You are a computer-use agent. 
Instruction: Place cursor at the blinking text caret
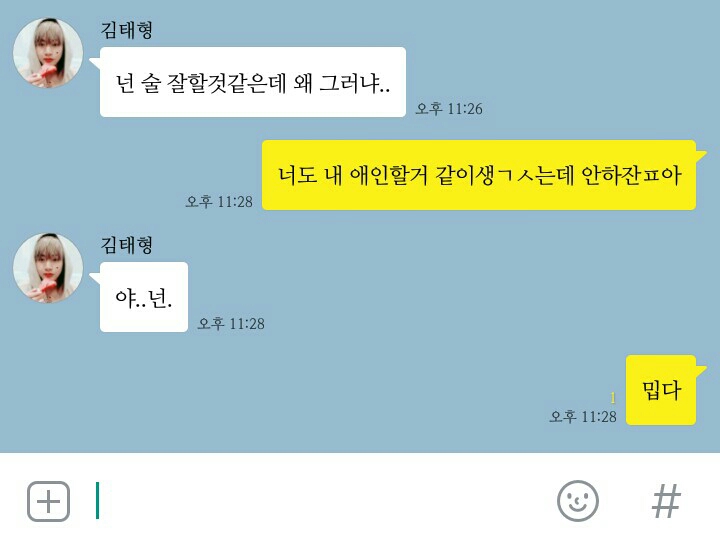coord(97,501)
